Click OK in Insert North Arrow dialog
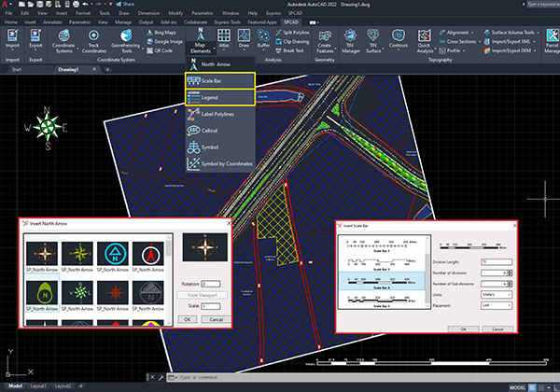The image size is (560, 392). [187, 319]
